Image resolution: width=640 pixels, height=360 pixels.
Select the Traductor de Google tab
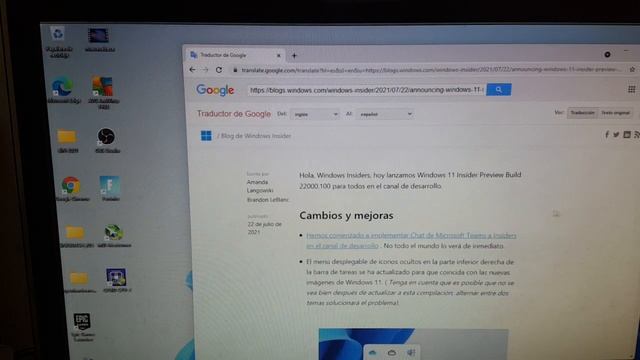click(235, 55)
